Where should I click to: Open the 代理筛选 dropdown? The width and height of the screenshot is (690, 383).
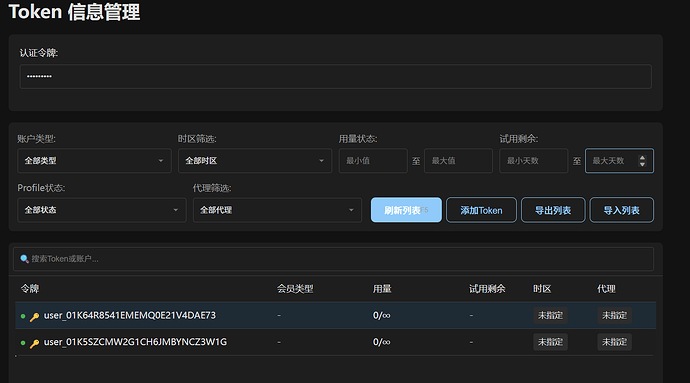point(277,210)
